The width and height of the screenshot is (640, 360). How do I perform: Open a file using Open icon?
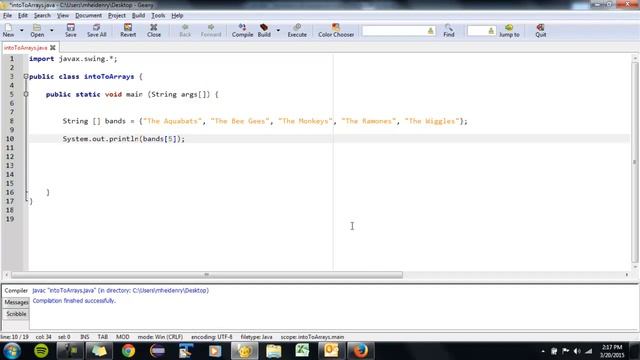coord(37,30)
